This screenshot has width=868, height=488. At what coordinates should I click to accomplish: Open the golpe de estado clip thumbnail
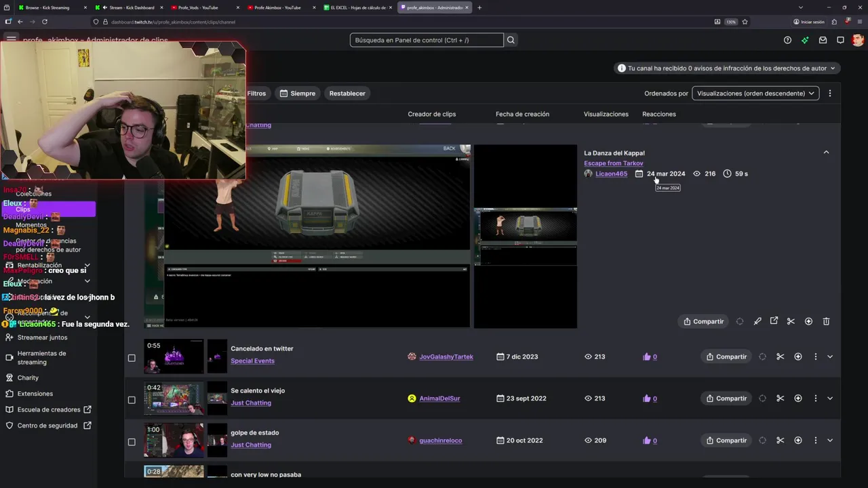174,441
